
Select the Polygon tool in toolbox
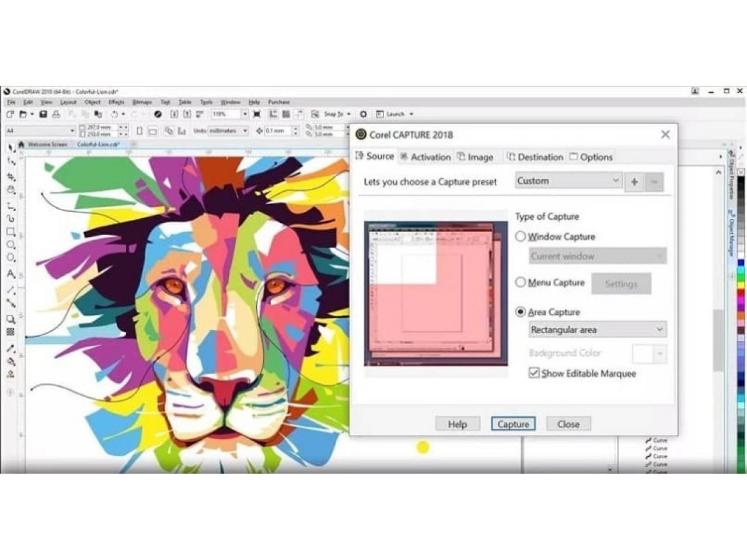click(11, 258)
